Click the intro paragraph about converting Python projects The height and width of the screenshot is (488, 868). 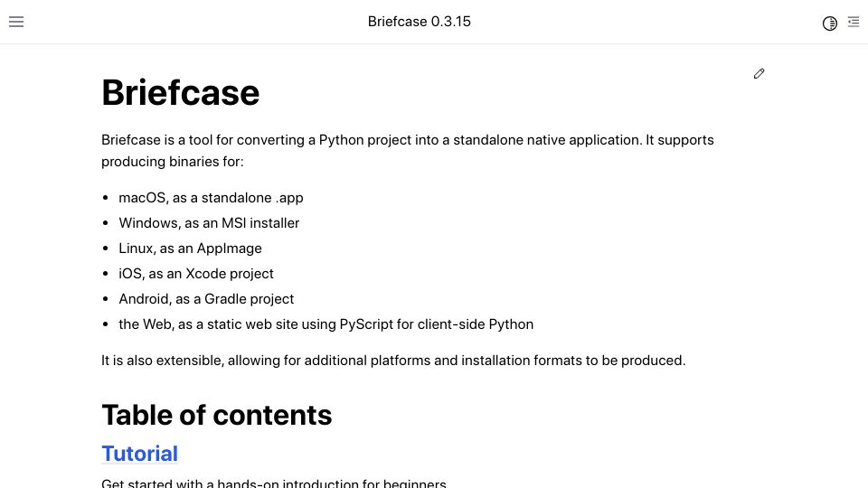click(408, 151)
